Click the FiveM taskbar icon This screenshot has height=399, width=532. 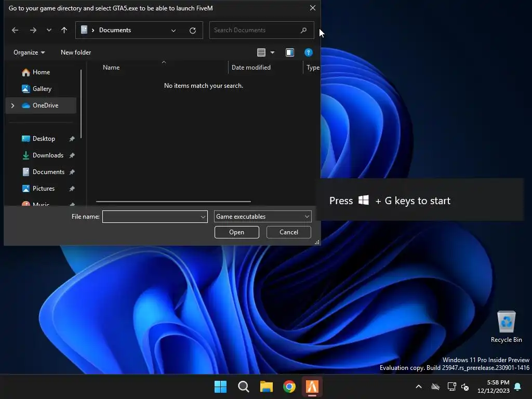coord(312,387)
